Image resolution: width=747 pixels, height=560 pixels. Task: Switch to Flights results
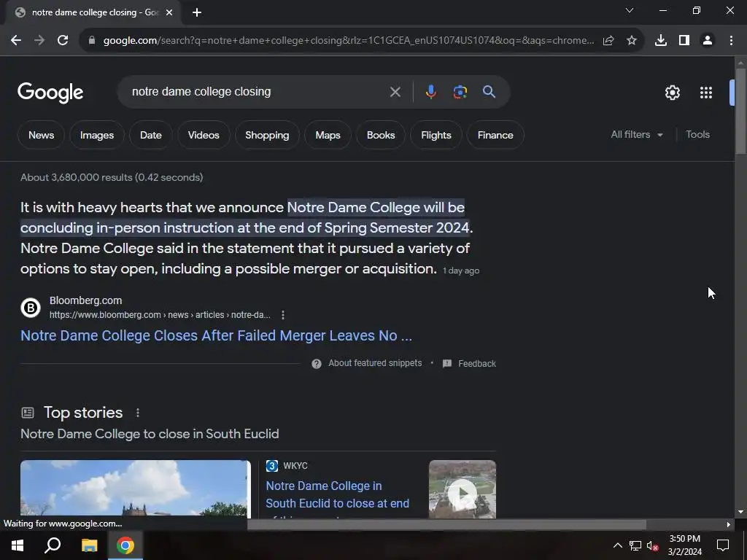tap(436, 135)
